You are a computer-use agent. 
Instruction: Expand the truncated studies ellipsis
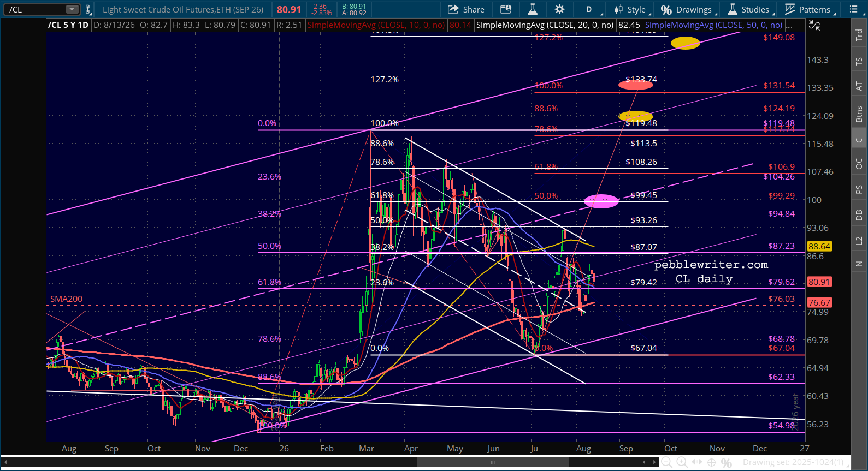(789, 25)
